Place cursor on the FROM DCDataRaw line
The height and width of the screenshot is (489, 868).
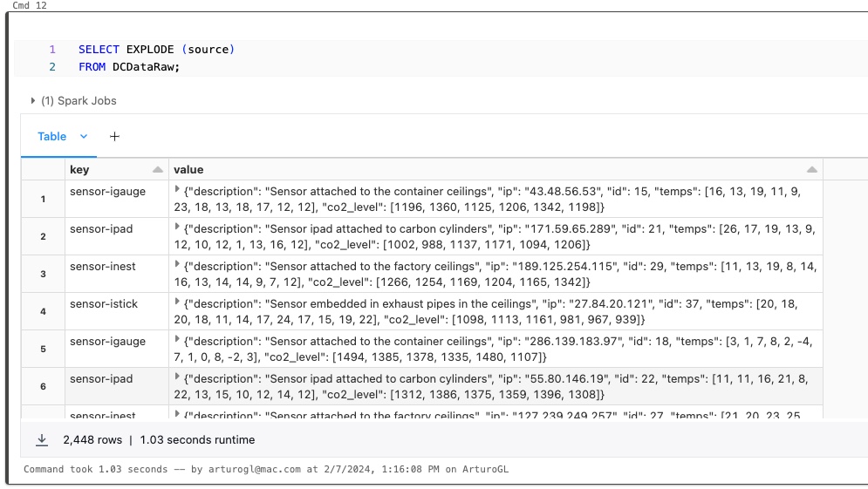tap(129, 67)
